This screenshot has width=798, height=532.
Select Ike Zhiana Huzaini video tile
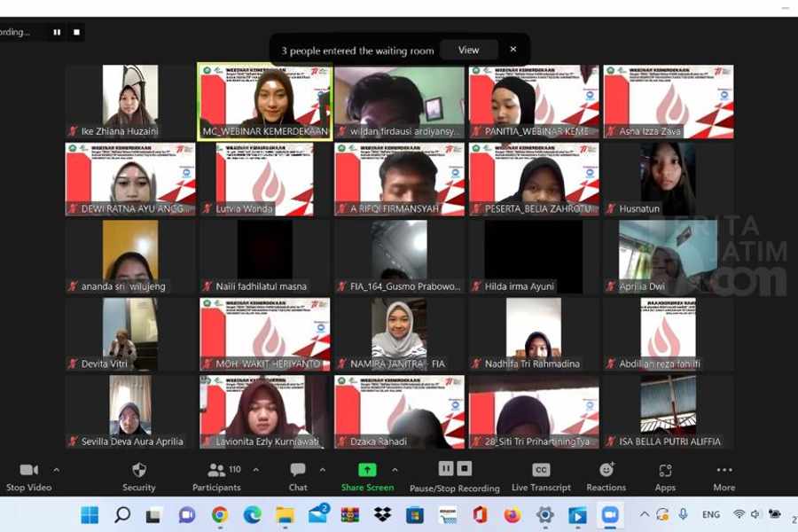click(130, 101)
